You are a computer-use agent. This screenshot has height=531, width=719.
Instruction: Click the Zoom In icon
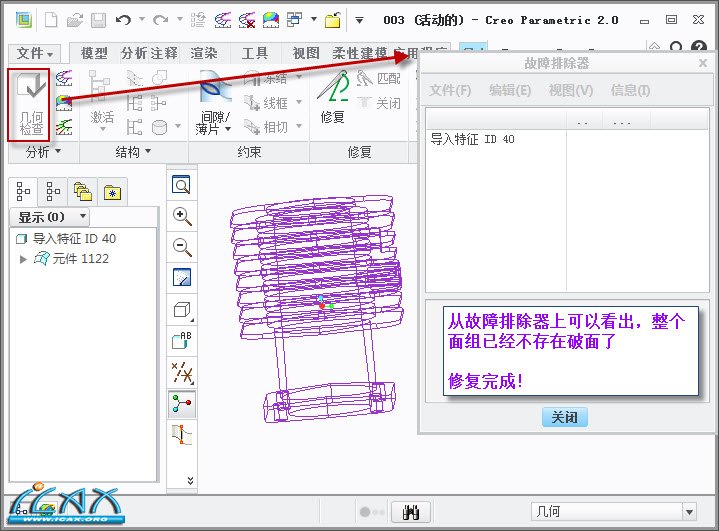coord(182,216)
